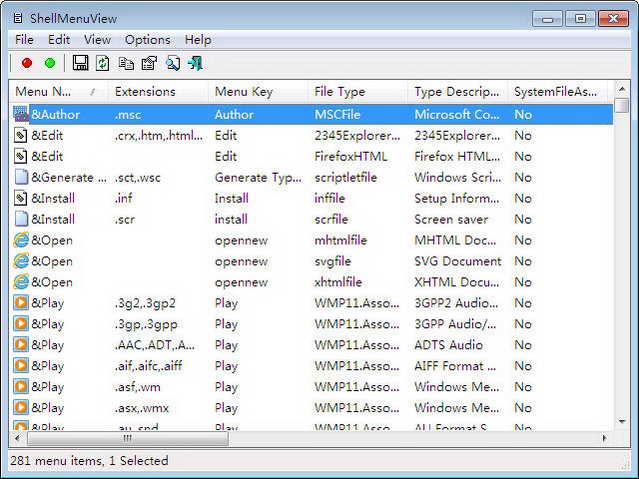Click the red Disable Selected Items button
Viewport: 639px width, 479px height.
pyautogui.click(x=27, y=63)
